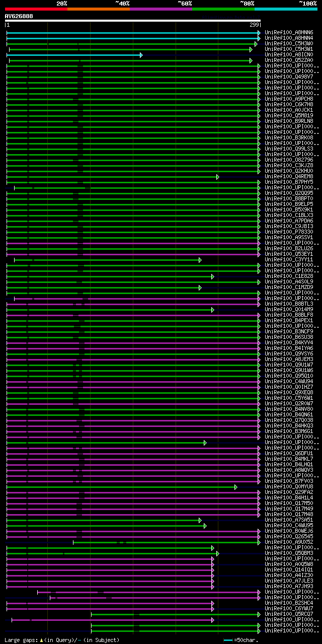This screenshot has width=322, height=644.
Task: Select the UniRef100_Q2KHU0 label
Action: point(289,171)
